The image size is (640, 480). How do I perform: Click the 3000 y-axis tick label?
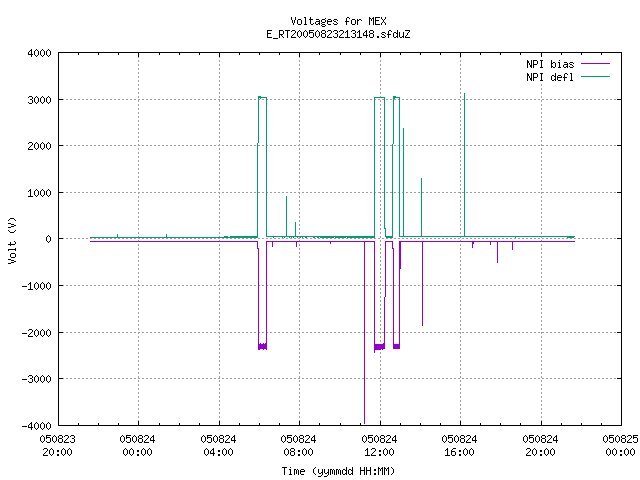40,100
